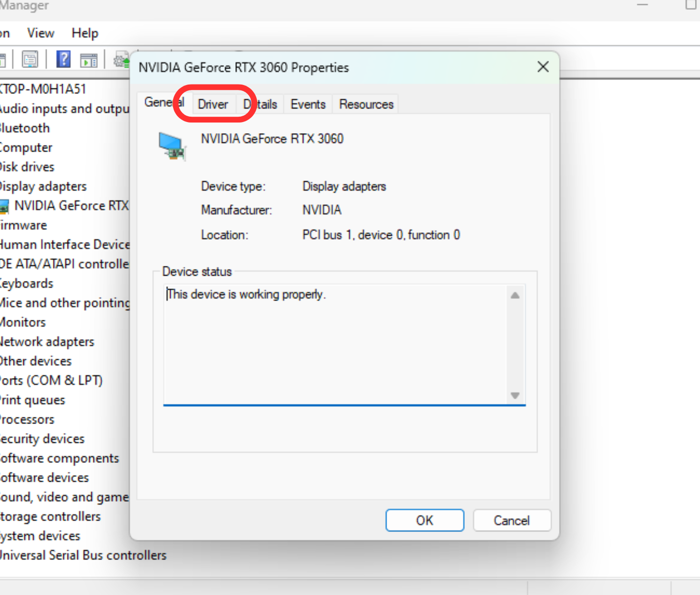Click the 'Display adapters' value in the dialog
Viewport: 700px width, 595px height.
tap(344, 186)
